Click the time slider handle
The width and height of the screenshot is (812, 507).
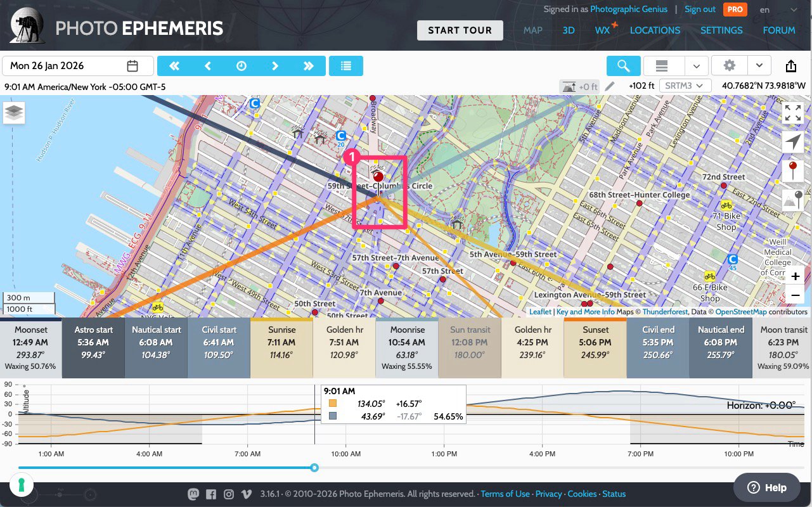coord(314,468)
